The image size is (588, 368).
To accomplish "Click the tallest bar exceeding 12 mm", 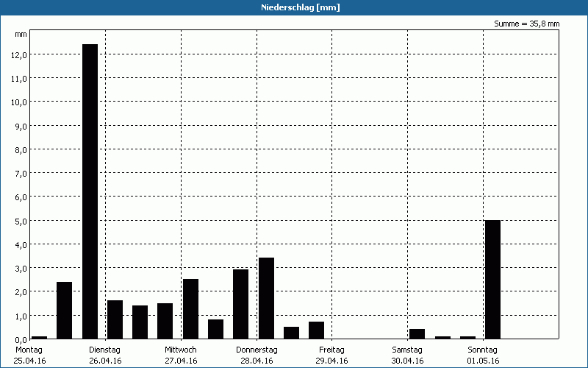I will 90,191.
